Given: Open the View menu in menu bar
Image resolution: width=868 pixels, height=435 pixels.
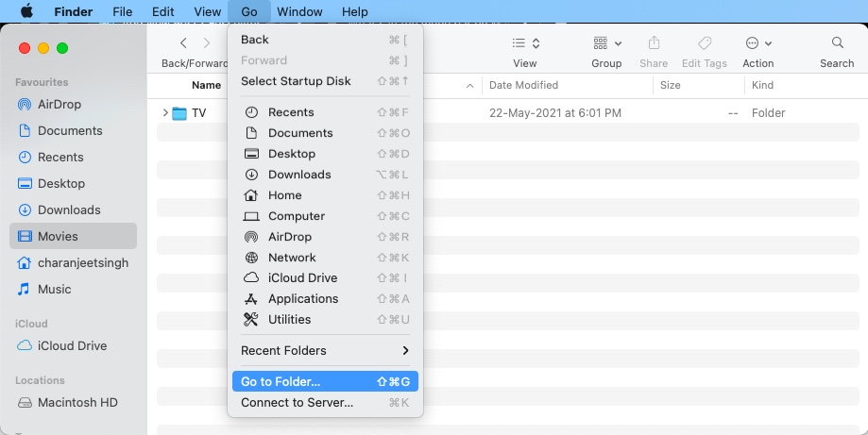Looking at the screenshot, I should [x=208, y=11].
